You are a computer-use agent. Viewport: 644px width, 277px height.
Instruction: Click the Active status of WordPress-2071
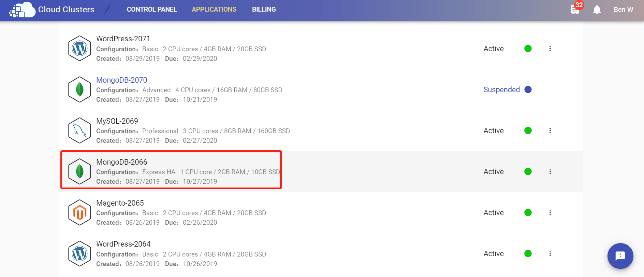[x=494, y=49]
